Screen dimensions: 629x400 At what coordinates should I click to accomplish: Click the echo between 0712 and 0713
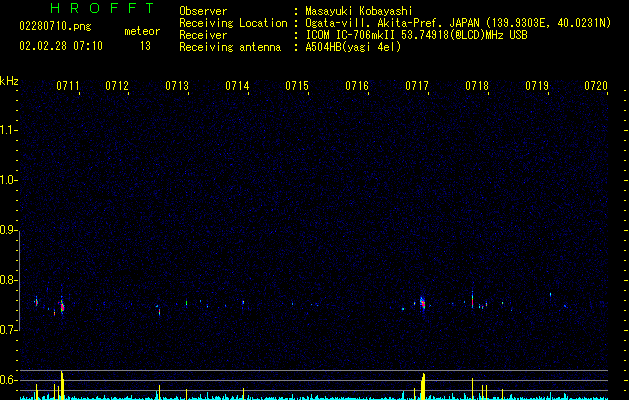159,311
